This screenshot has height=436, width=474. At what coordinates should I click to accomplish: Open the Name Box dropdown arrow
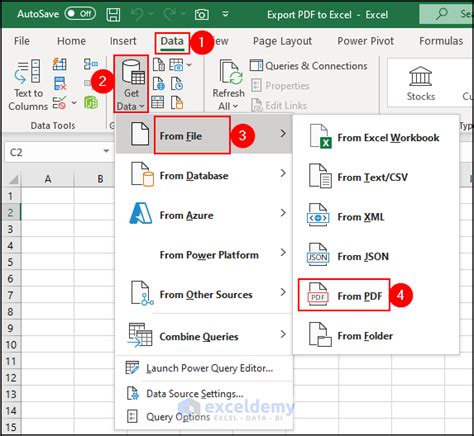tap(106, 151)
